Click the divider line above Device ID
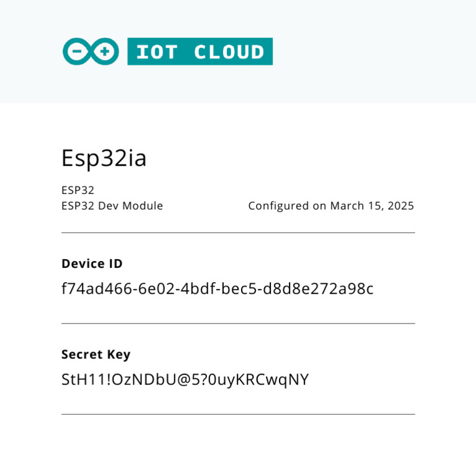 (x=238, y=233)
